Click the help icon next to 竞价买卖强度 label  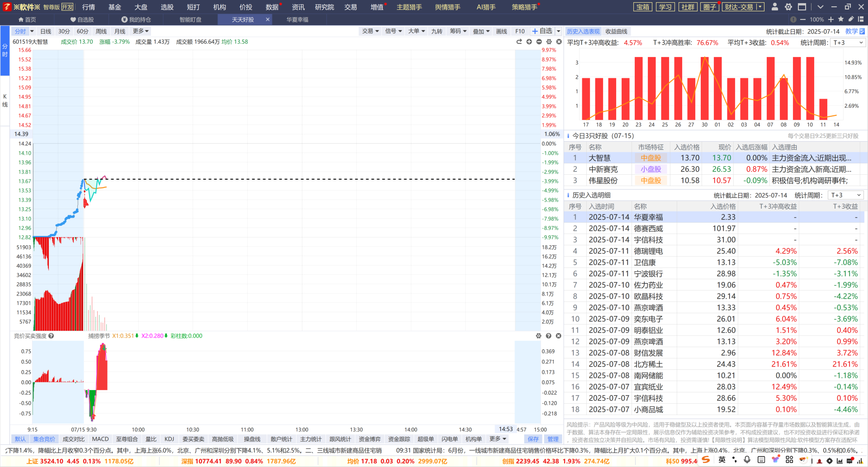[51, 336]
